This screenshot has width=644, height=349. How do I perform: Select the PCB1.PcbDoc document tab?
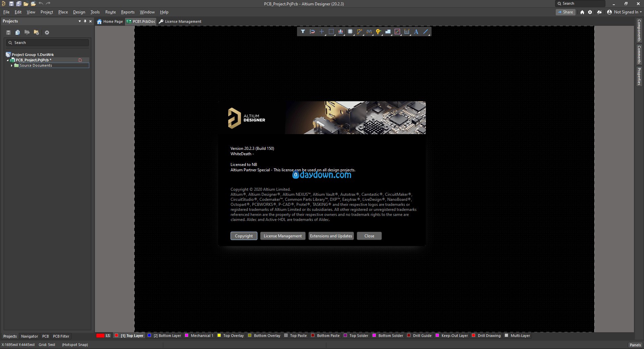pyautogui.click(x=141, y=21)
